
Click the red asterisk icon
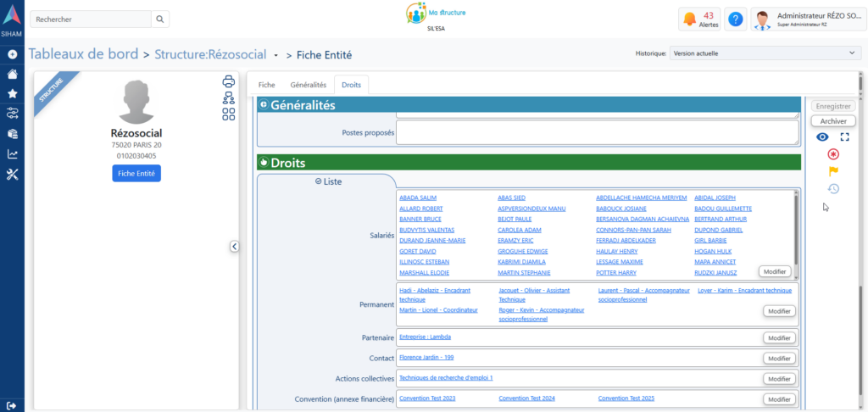833,154
